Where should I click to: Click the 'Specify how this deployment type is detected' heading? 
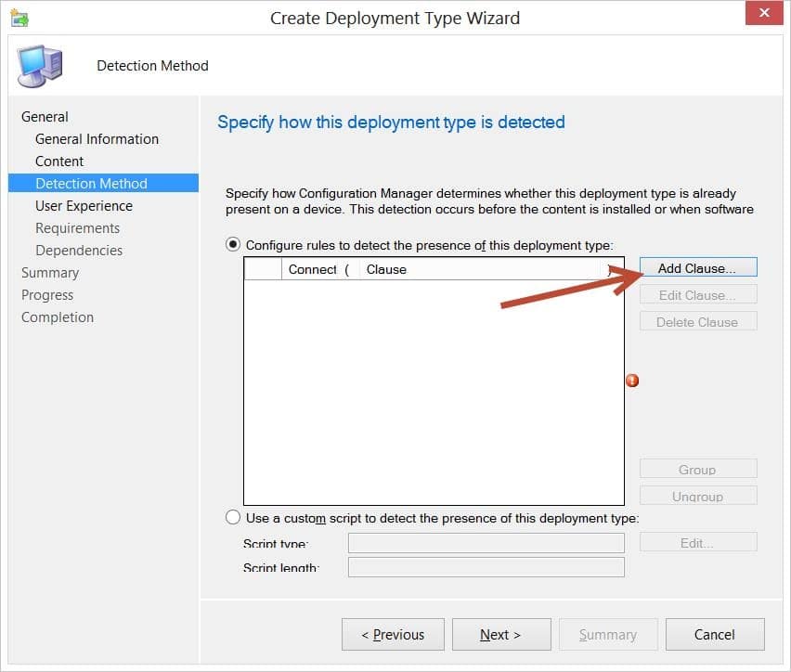(x=391, y=123)
